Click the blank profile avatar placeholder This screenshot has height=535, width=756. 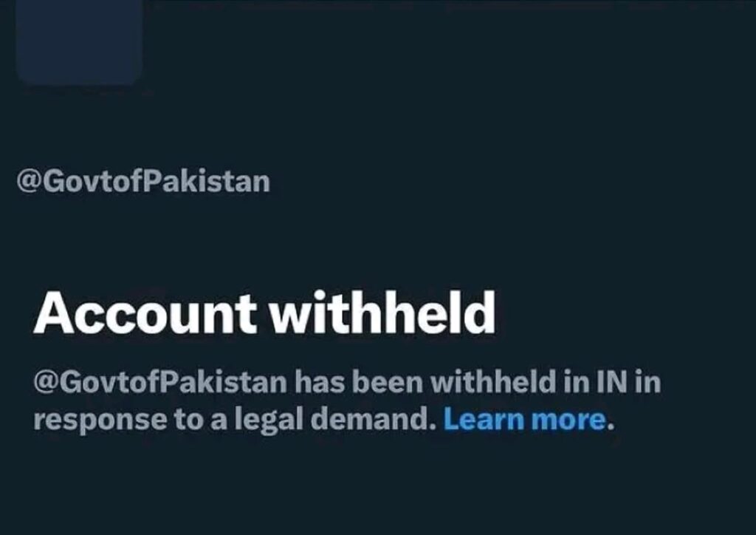pos(79,41)
